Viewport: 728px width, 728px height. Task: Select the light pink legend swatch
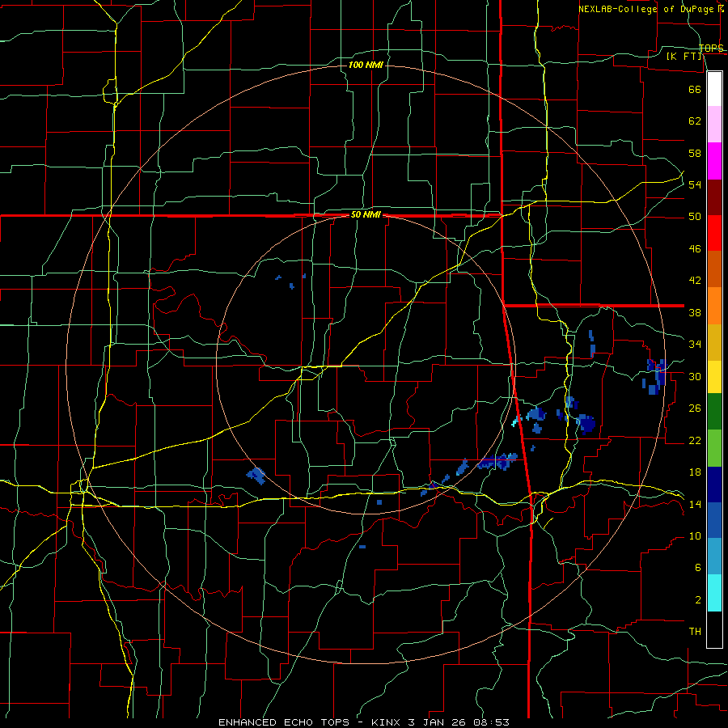[714, 125]
